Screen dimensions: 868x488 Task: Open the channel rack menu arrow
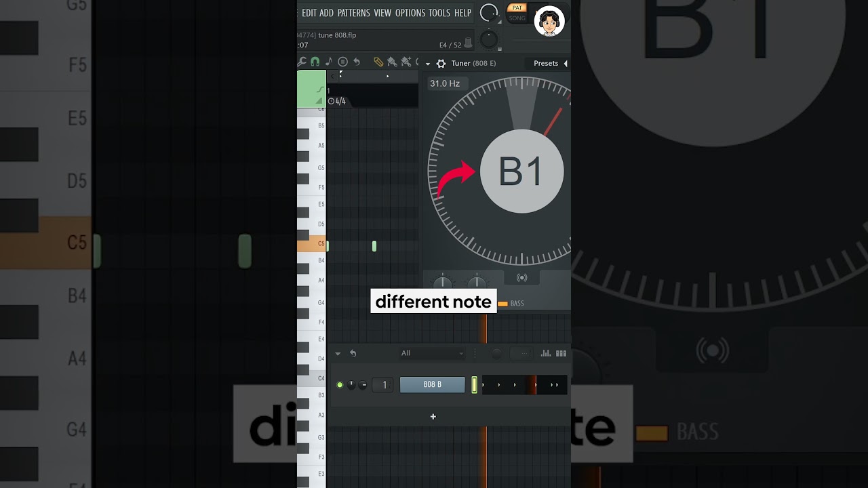click(338, 354)
